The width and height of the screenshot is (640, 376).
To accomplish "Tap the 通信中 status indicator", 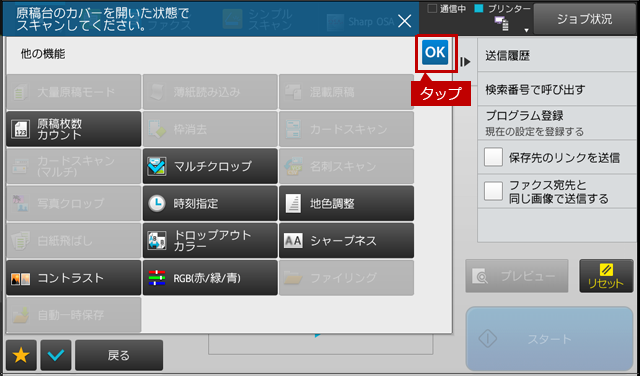I will [x=447, y=9].
